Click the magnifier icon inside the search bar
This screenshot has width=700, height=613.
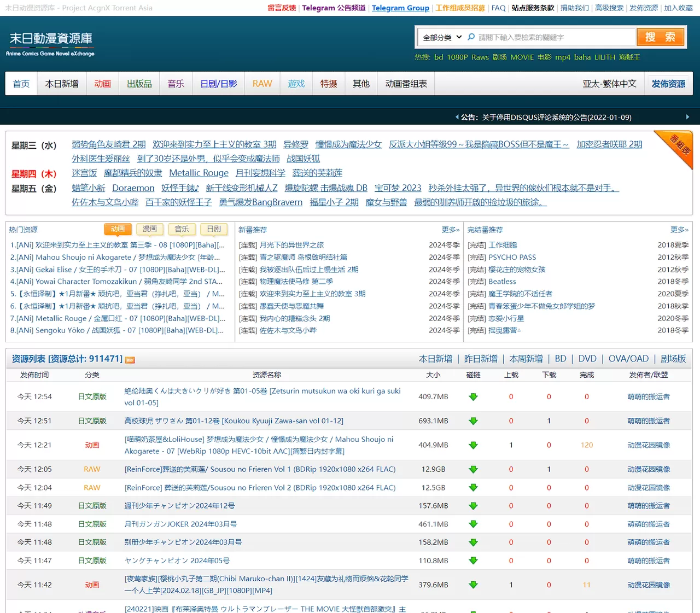point(471,37)
